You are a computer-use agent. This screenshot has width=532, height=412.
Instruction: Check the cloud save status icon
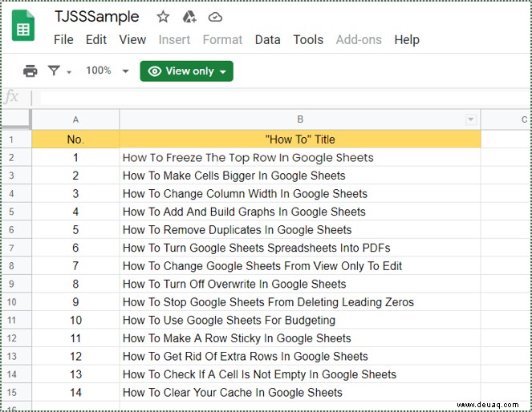pyautogui.click(x=215, y=17)
